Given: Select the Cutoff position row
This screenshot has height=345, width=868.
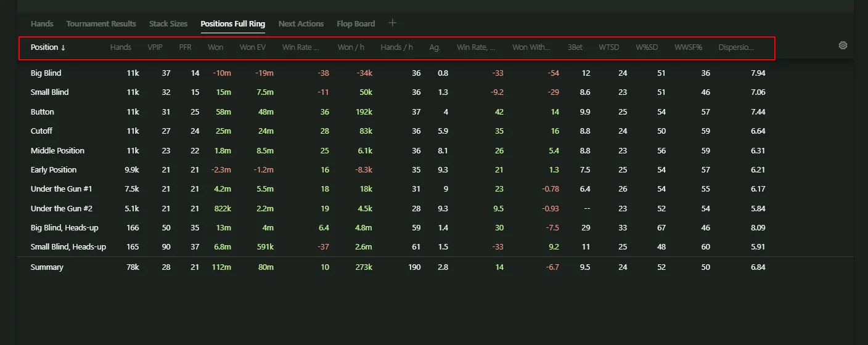Looking at the screenshot, I should click(x=42, y=131).
